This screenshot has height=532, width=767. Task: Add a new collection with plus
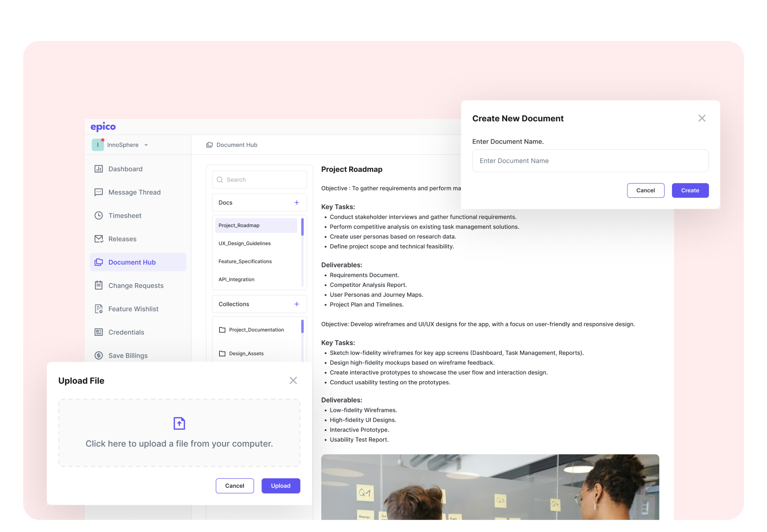297,304
